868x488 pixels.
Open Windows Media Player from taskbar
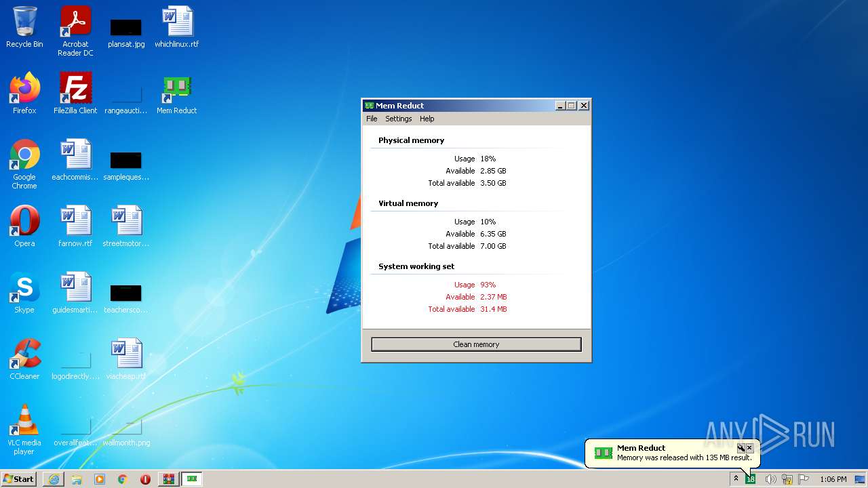pos(100,479)
